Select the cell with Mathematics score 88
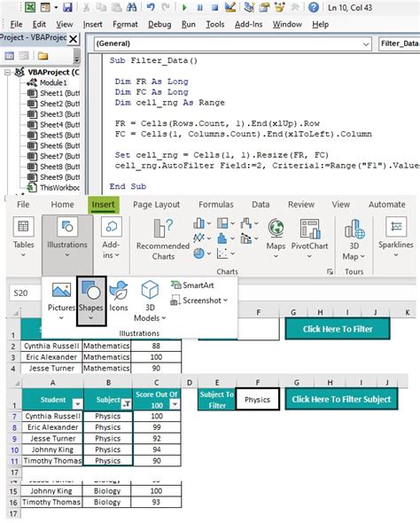 (156, 346)
